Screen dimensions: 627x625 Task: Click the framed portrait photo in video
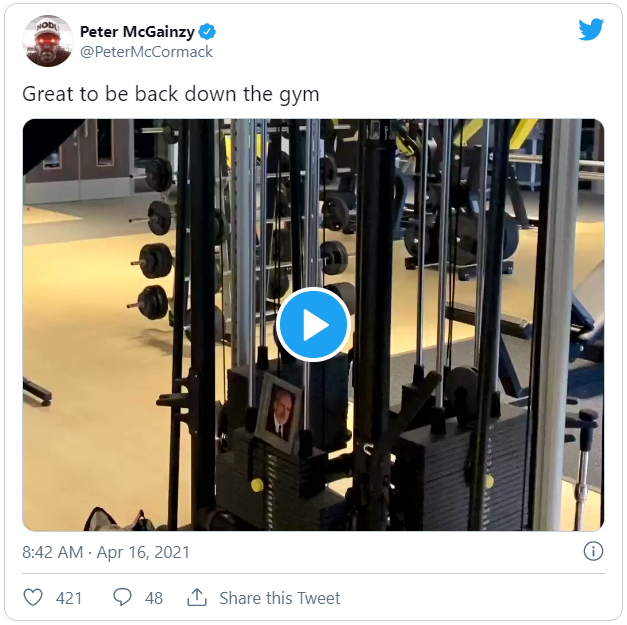point(279,411)
